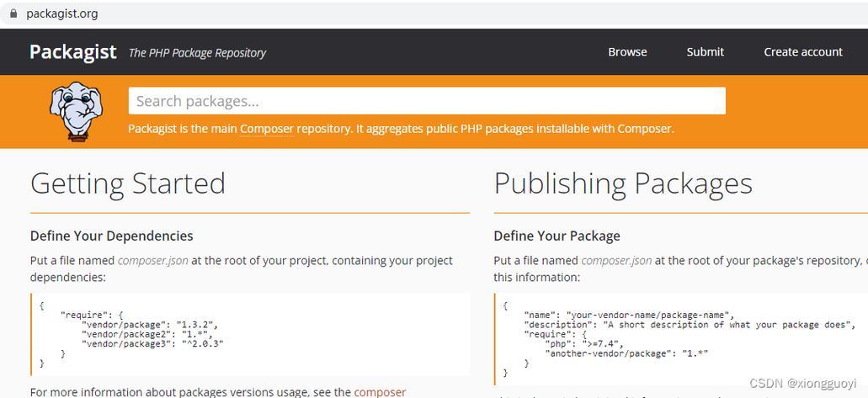868x398 pixels.
Task: Open the Create account menu item
Action: (803, 52)
